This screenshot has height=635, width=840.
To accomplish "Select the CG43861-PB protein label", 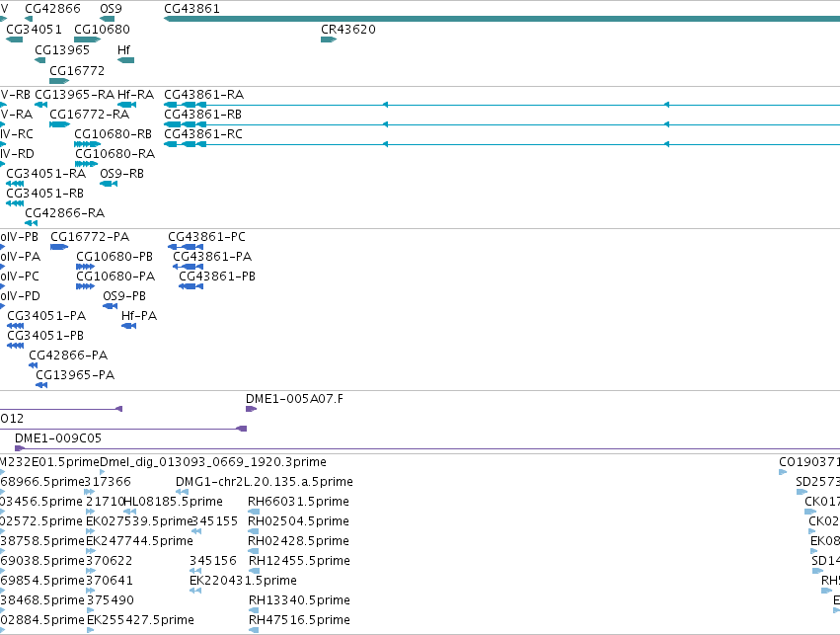I will tap(217, 277).
